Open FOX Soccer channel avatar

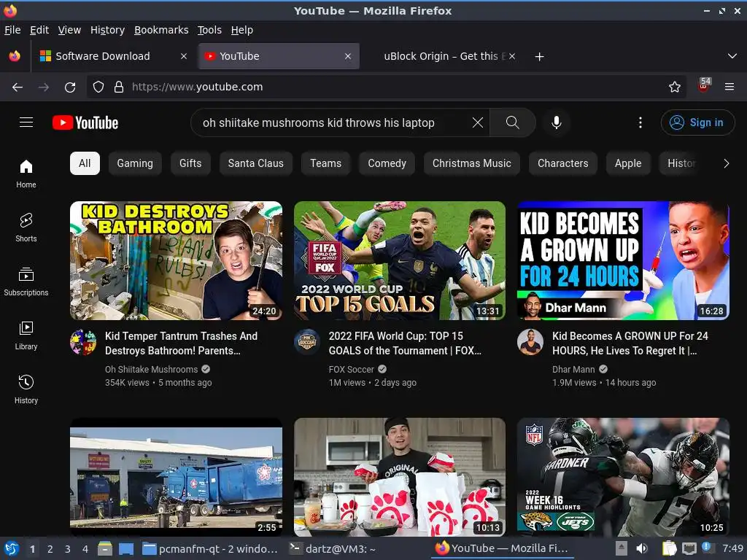pos(307,343)
